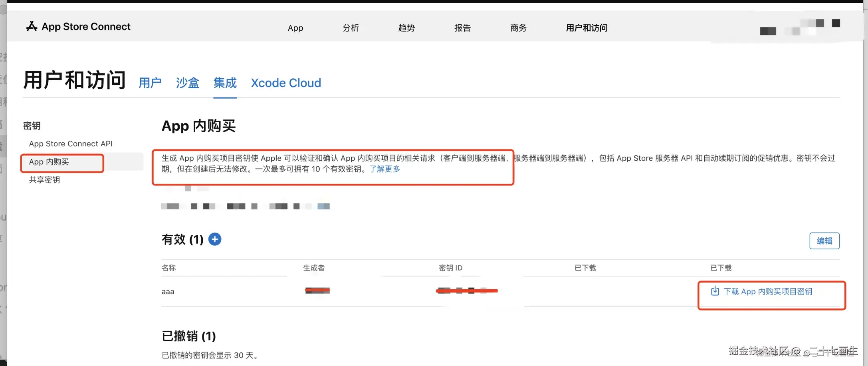
Task: Click 下载 App 内购买项目密钥 link
Action: (768, 291)
